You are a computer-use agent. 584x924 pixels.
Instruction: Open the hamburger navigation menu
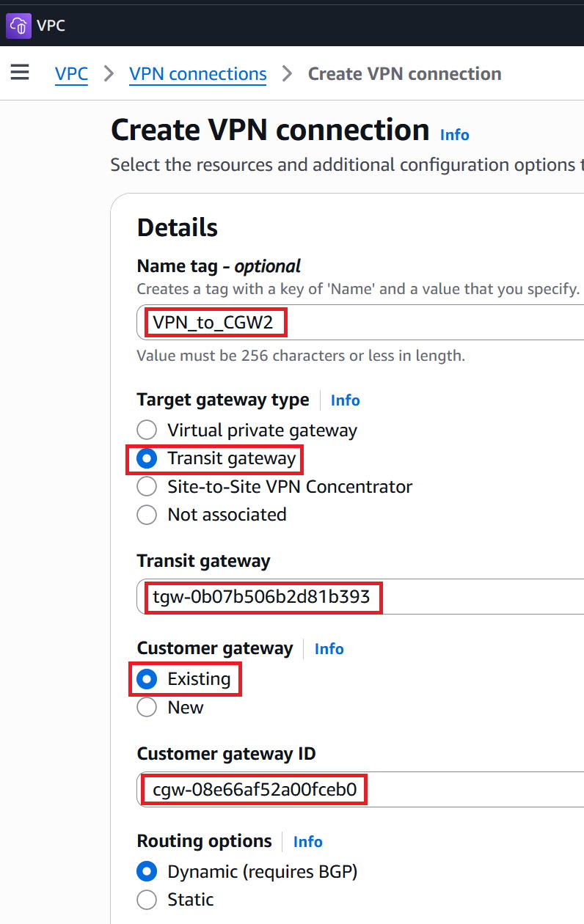click(20, 72)
